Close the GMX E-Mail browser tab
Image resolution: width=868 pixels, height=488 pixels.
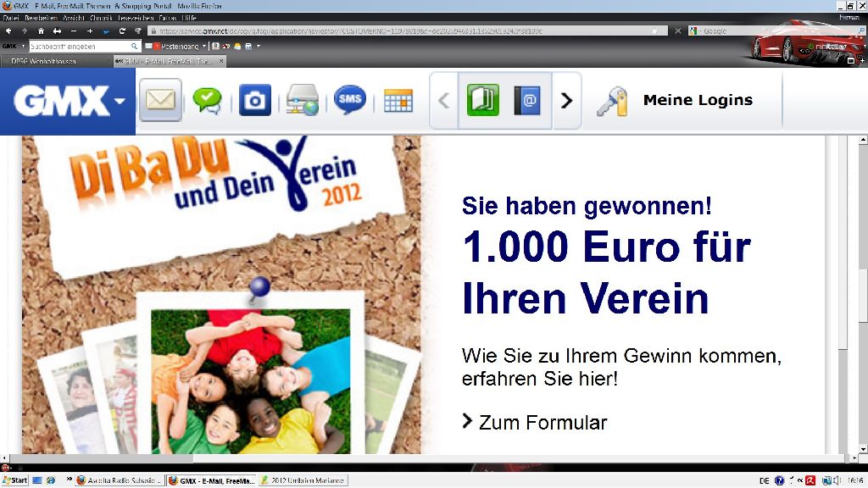point(221,61)
